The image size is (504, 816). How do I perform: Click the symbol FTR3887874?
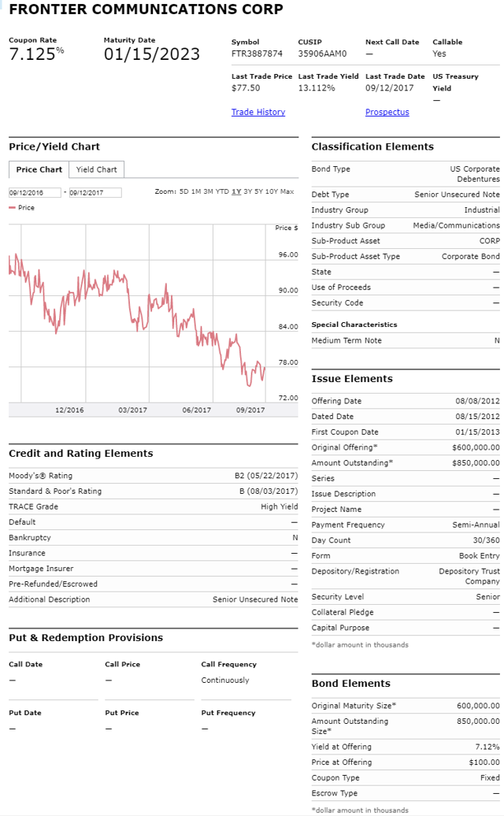click(257, 54)
